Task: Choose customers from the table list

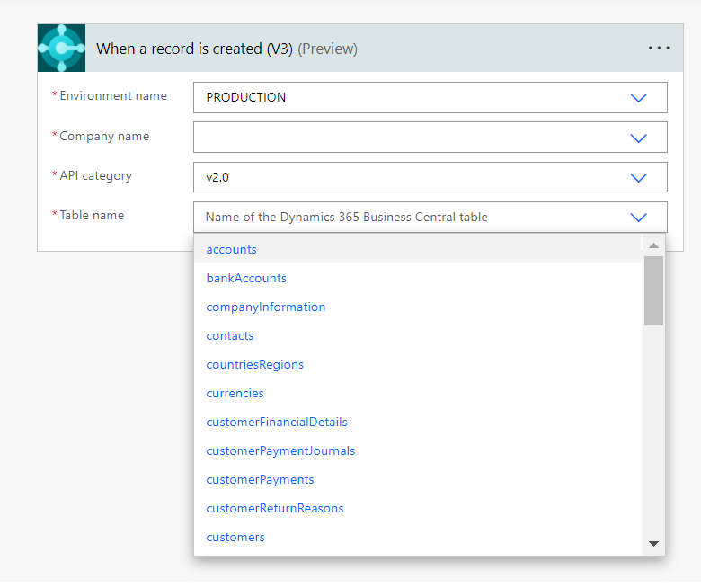Action: [x=235, y=537]
